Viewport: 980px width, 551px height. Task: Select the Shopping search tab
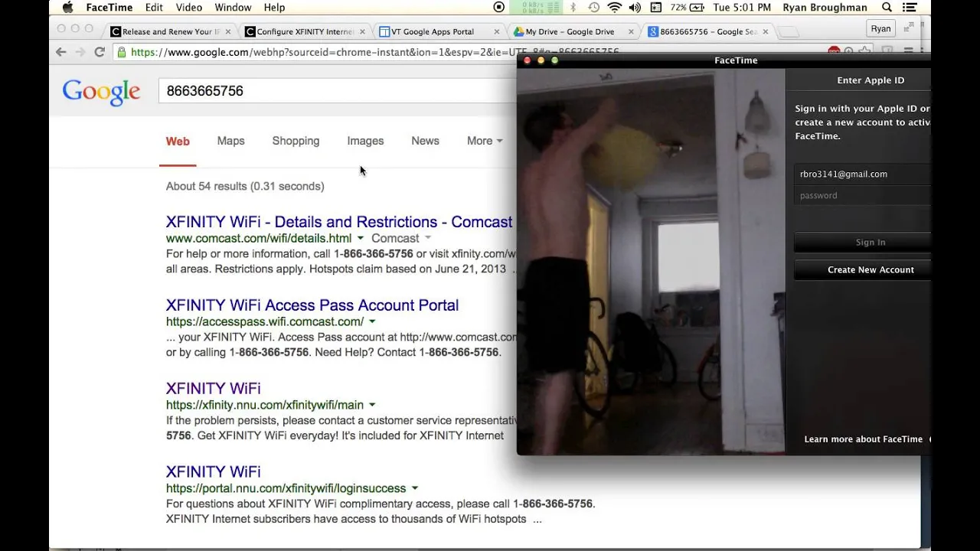296,141
